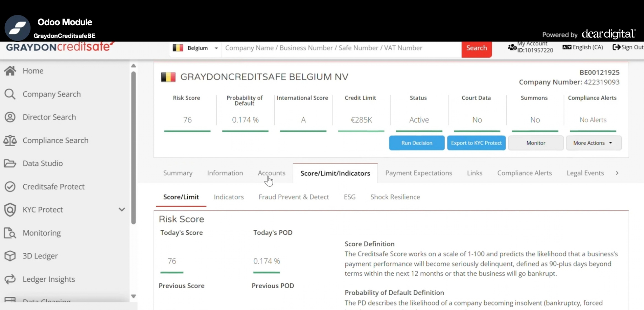Click the Sign Out arrow icon
This screenshot has height=310, width=644.
click(616, 47)
